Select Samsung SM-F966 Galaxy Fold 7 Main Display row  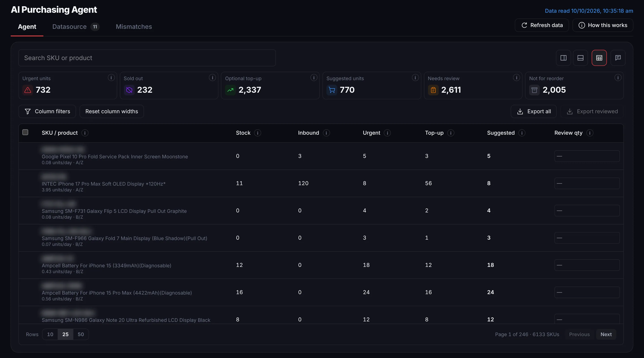point(321,238)
